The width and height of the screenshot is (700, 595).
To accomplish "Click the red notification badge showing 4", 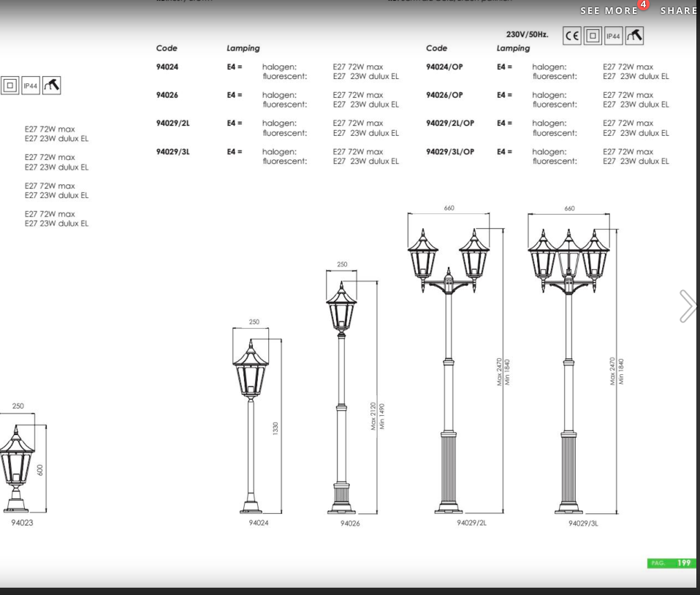I will [x=644, y=5].
